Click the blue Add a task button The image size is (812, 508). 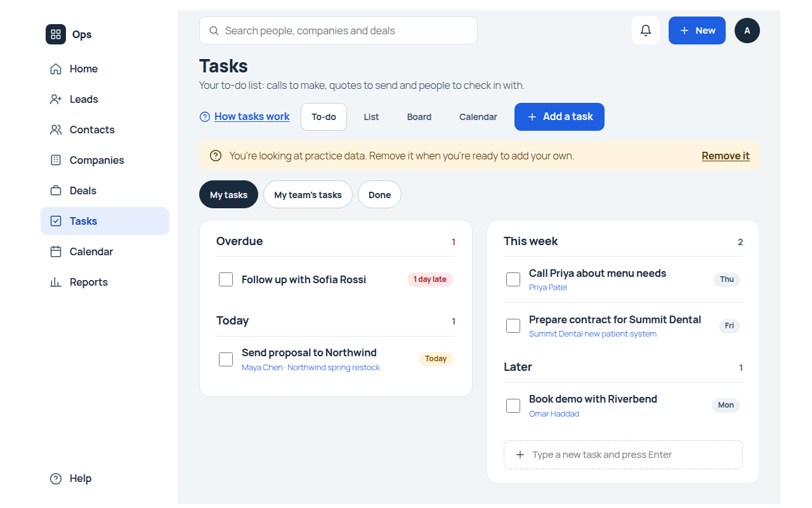[560, 117]
